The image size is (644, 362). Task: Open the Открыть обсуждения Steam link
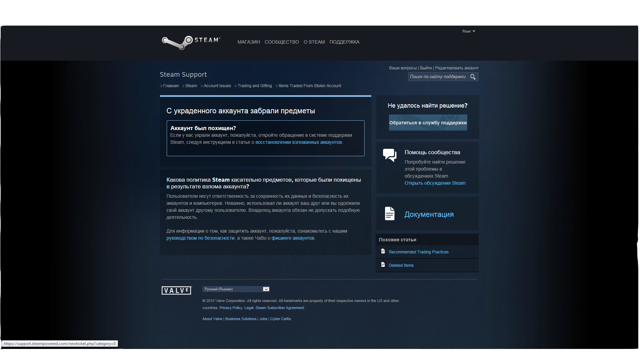435,183
